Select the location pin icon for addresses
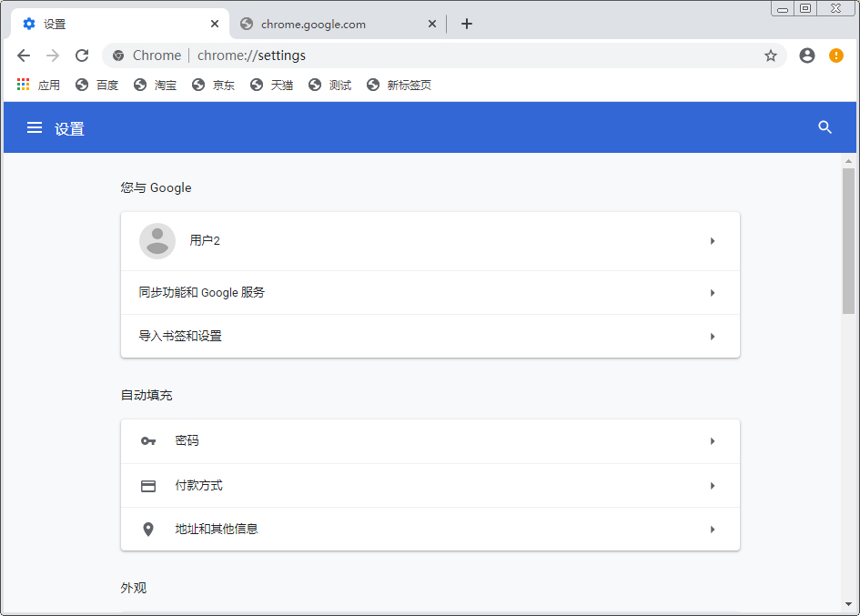This screenshot has width=860, height=616. coord(148,529)
